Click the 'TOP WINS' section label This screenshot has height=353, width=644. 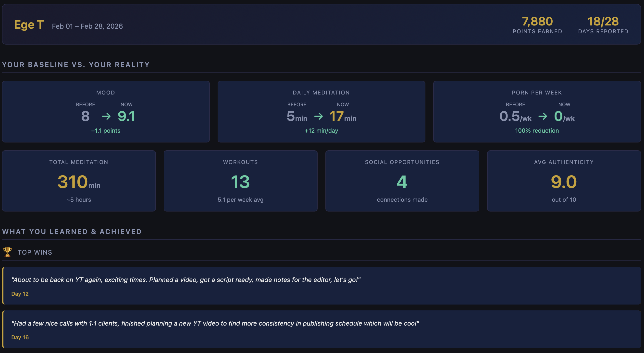35,252
